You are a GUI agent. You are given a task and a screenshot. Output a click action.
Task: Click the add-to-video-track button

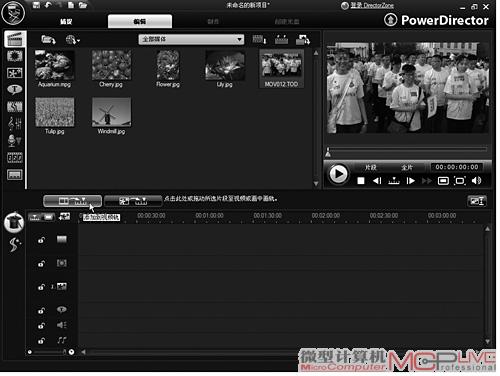(x=72, y=201)
